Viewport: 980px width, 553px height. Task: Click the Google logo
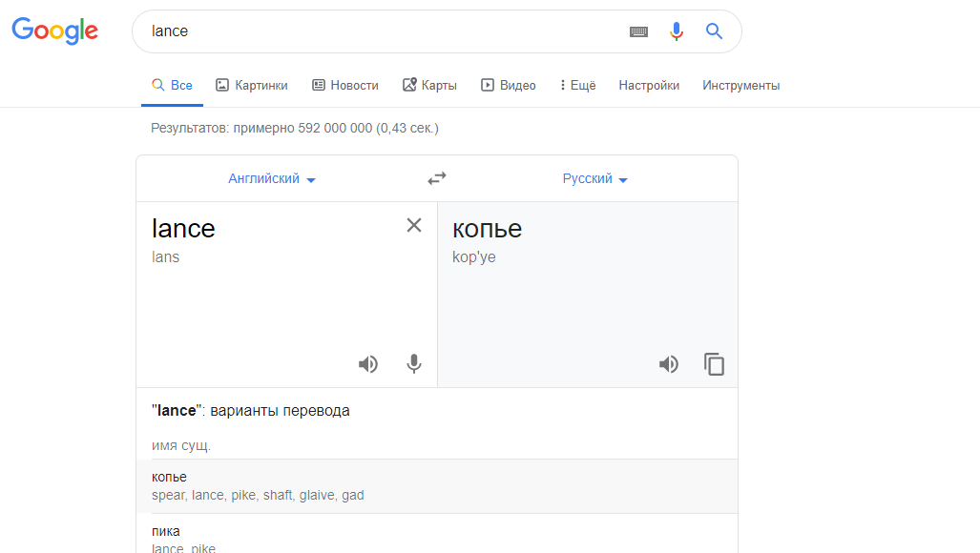(54, 31)
